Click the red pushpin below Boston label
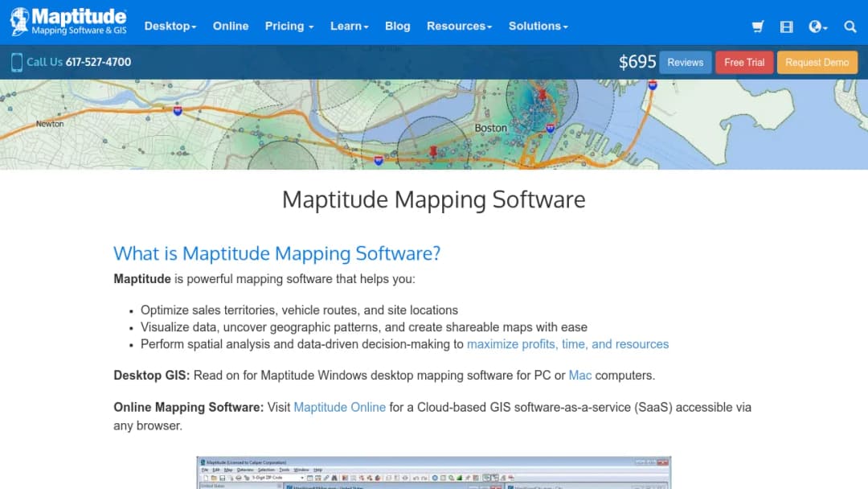Screen dimensions: 868x489 [x=433, y=151]
